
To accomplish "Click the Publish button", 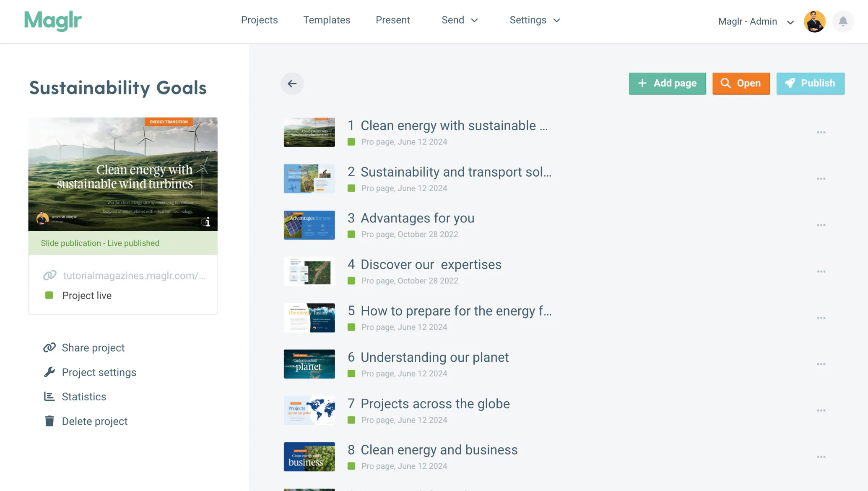I will coord(810,84).
